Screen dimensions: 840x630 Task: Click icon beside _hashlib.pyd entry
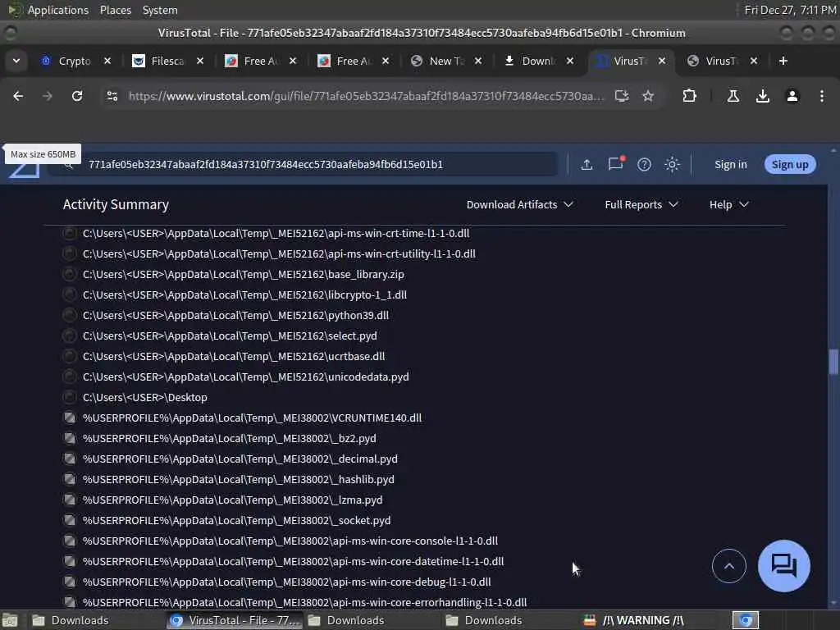coord(69,479)
